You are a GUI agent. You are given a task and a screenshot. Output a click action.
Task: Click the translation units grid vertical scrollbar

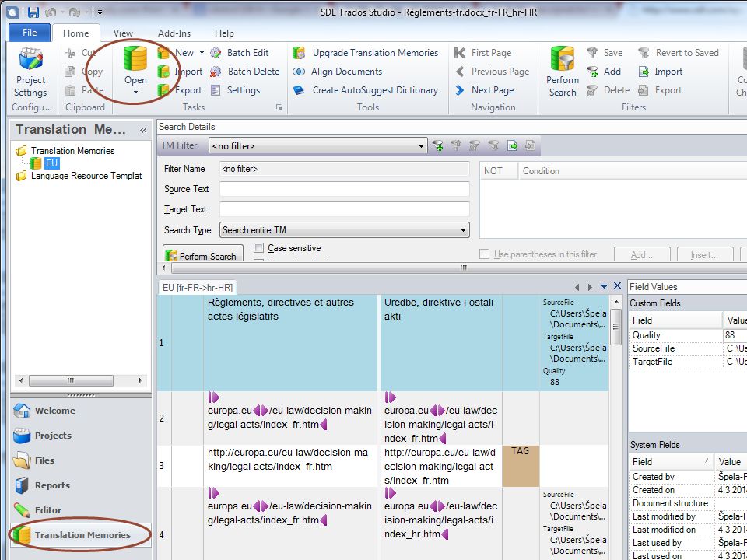coord(615,327)
